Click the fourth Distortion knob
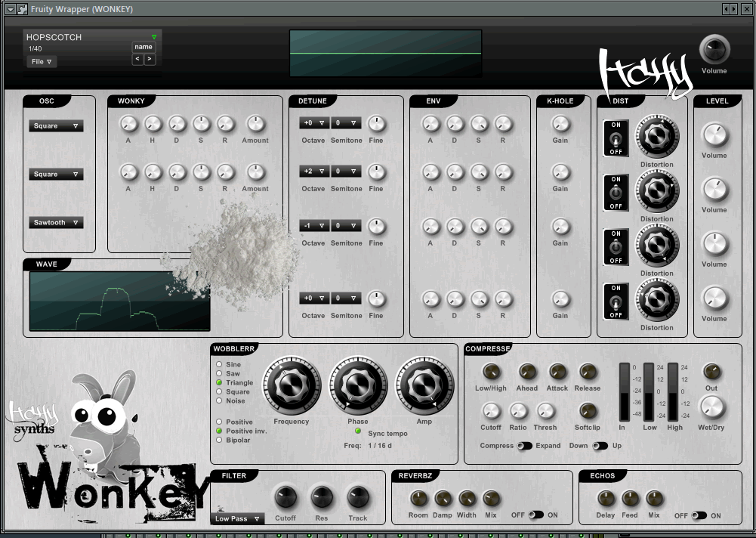This screenshot has width=756, height=538. (656, 300)
